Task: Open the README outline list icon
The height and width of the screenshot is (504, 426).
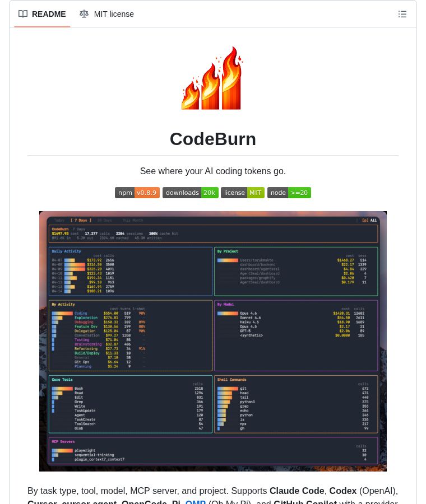Action: coord(402,14)
